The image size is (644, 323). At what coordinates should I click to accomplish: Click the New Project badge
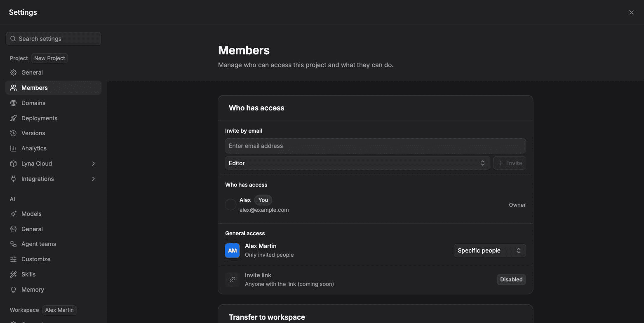pyautogui.click(x=49, y=58)
